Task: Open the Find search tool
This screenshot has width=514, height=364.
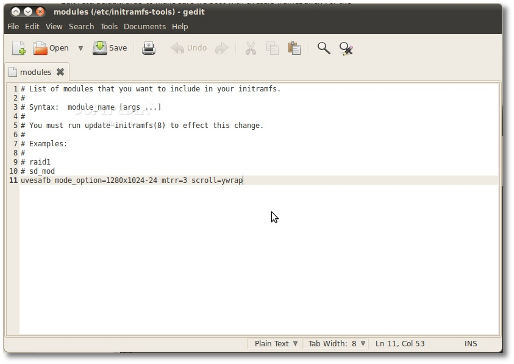Action: [323, 48]
